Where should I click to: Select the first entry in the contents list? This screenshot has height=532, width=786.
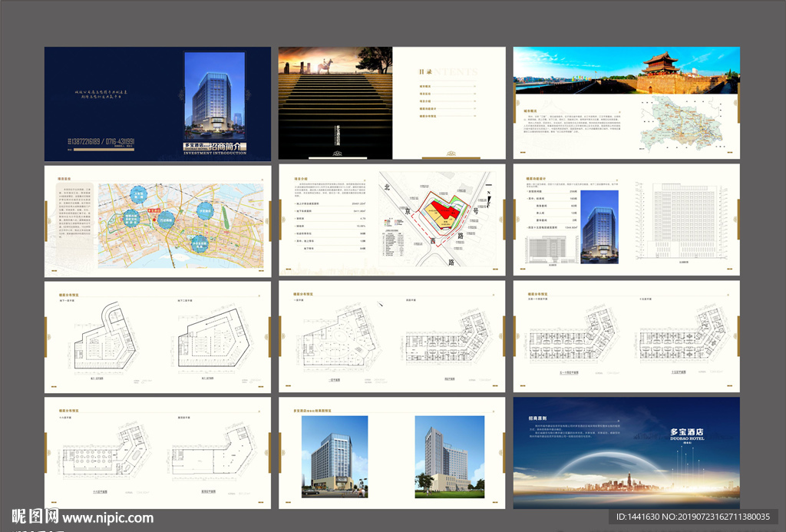click(426, 87)
